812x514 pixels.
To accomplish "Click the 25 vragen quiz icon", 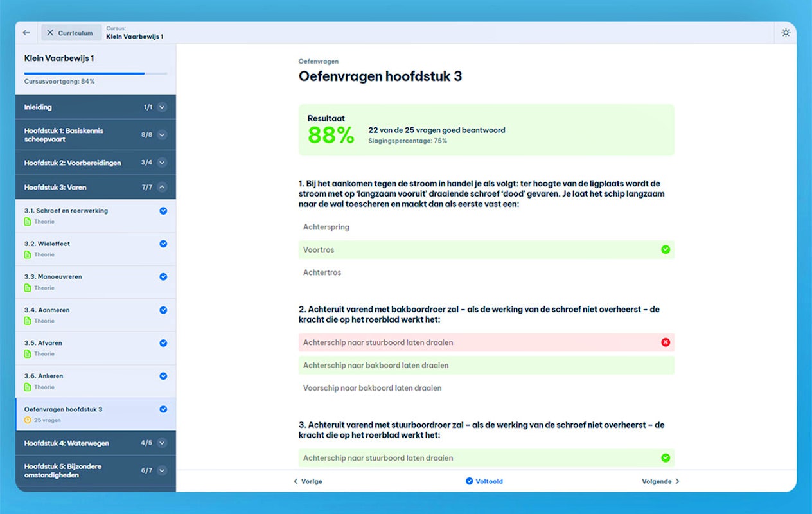I will click(29, 420).
